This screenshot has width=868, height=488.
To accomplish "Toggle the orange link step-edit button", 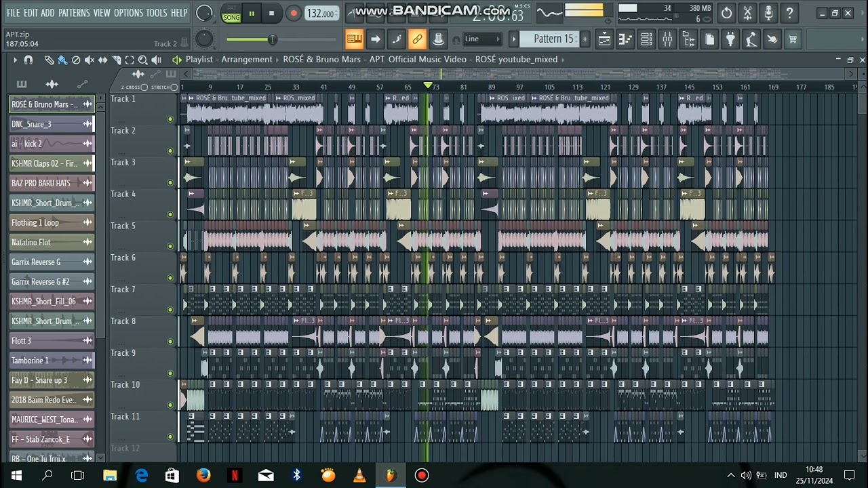I will [x=417, y=39].
